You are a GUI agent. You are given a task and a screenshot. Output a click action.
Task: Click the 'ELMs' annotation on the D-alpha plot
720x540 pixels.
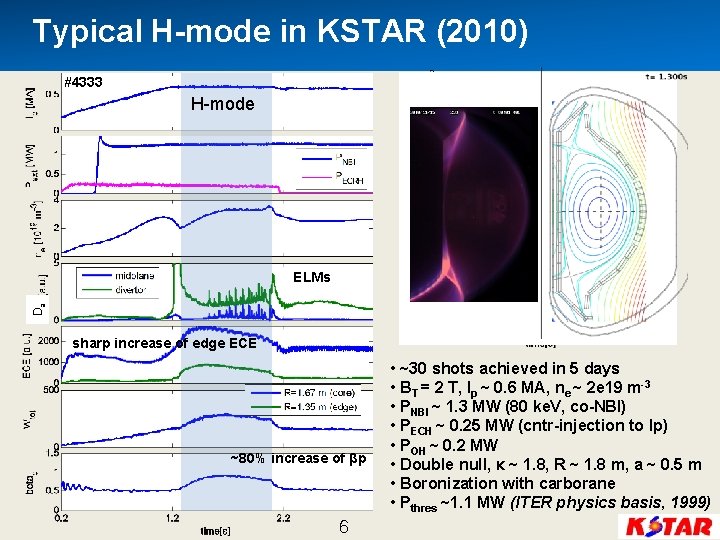[311, 277]
